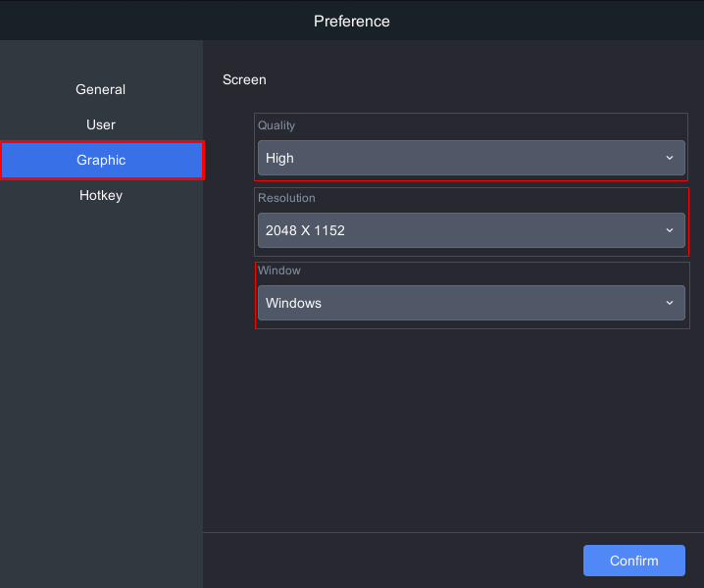Open the General preferences tab

101,89
